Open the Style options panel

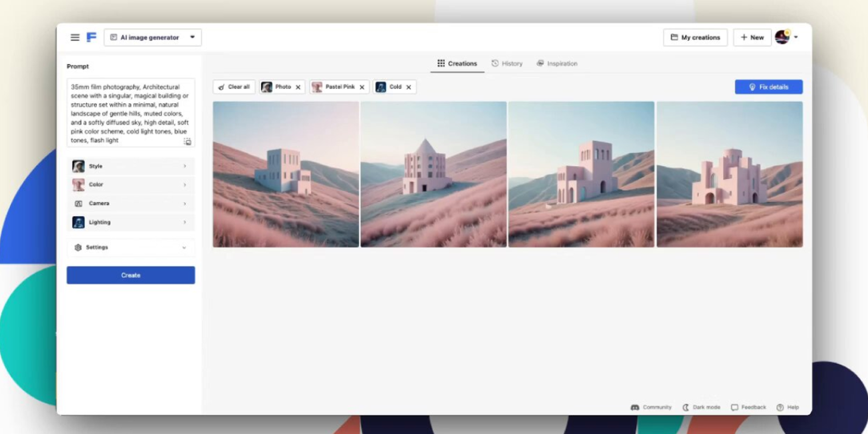click(x=131, y=166)
